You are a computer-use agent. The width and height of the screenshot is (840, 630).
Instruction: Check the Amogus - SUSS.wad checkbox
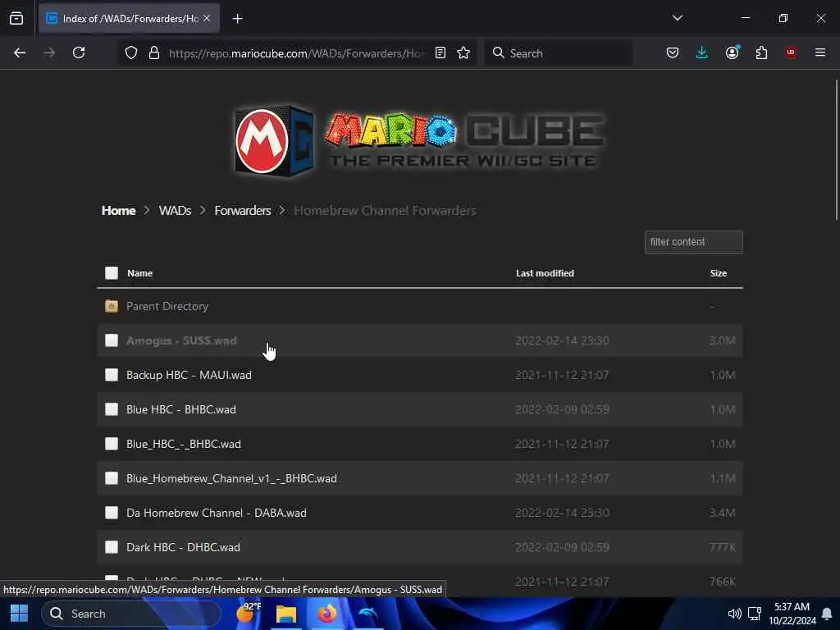coord(112,340)
